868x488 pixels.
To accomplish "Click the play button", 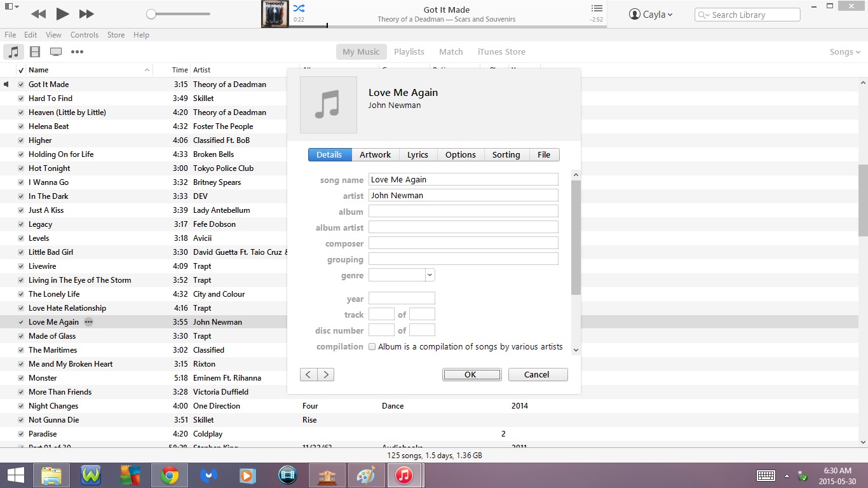I will click(x=62, y=14).
